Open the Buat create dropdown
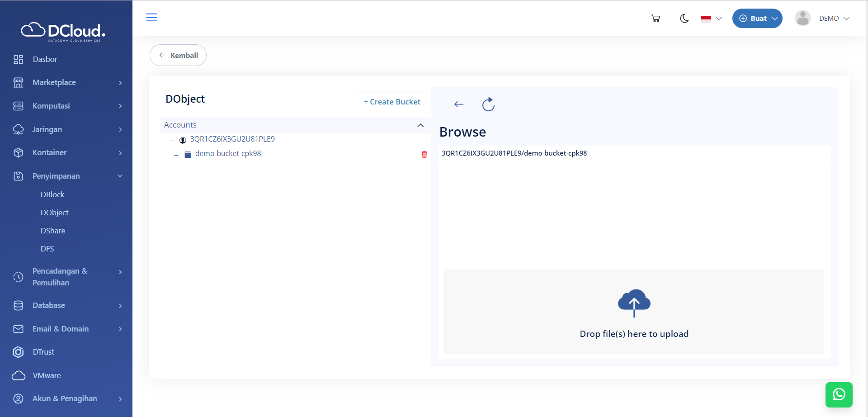The image size is (868, 417). (x=757, y=19)
